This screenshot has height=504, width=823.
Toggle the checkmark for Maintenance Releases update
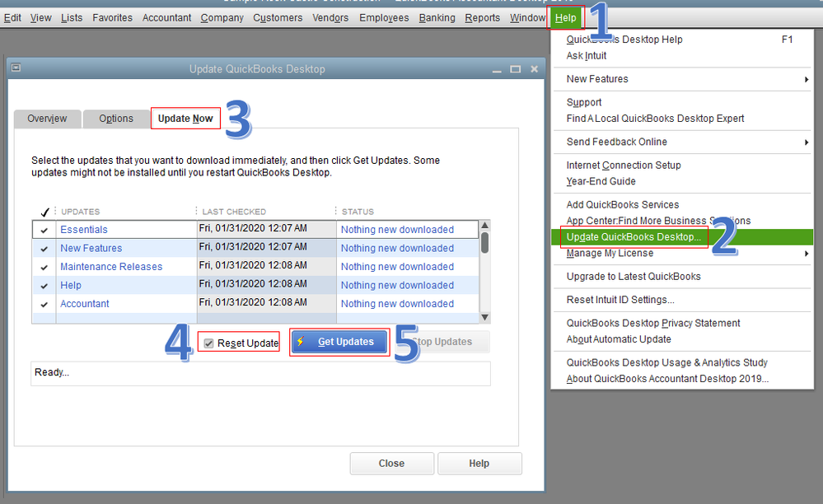(44, 267)
